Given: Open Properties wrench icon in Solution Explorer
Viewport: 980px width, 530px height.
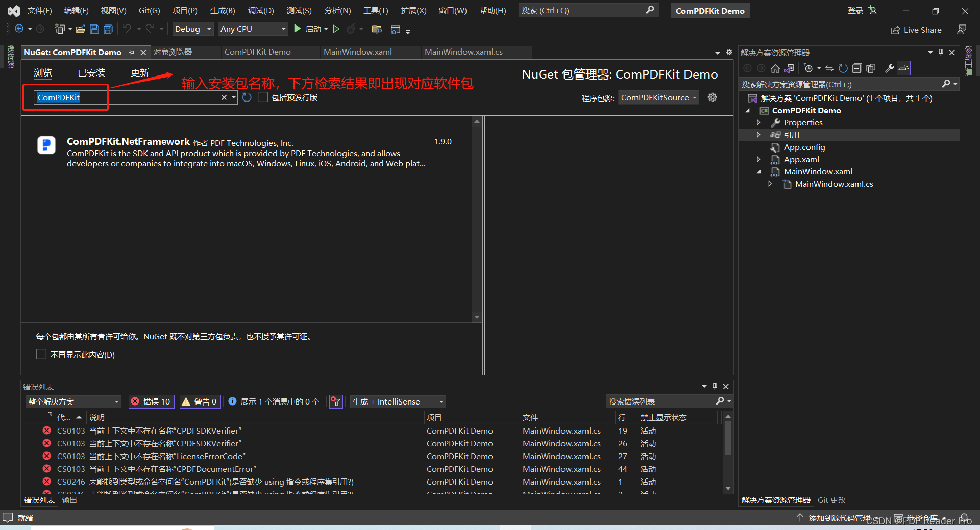Looking at the screenshot, I should pyautogui.click(x=889, y=68).
